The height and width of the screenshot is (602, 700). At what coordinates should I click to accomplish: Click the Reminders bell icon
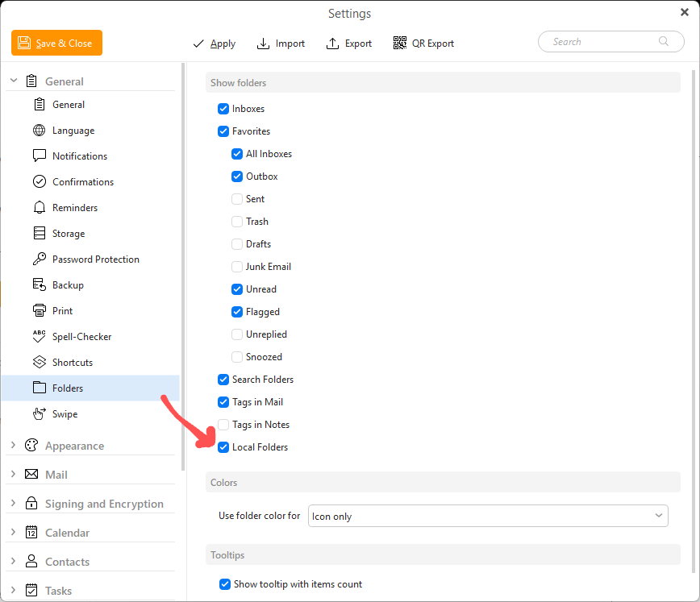coord(40,207)
